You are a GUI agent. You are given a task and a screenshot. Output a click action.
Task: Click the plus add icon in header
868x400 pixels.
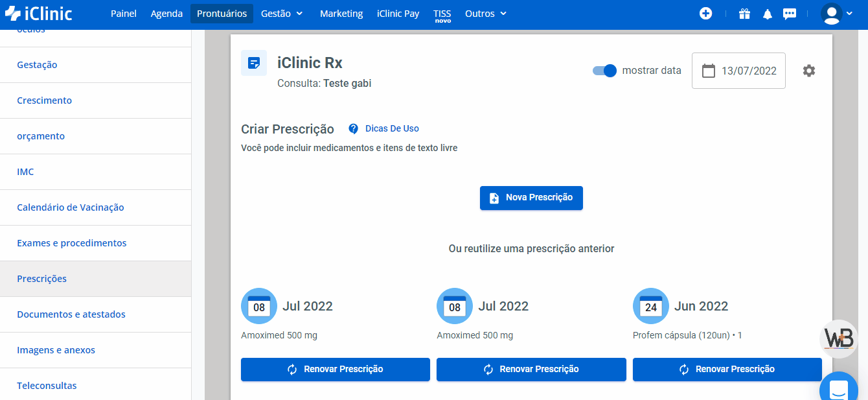click(706, 14)
